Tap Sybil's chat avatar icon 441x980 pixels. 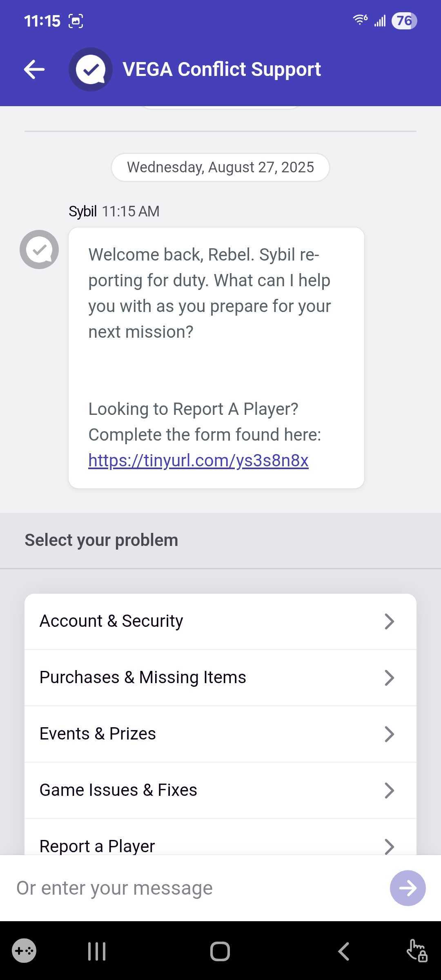coord(39,249)
